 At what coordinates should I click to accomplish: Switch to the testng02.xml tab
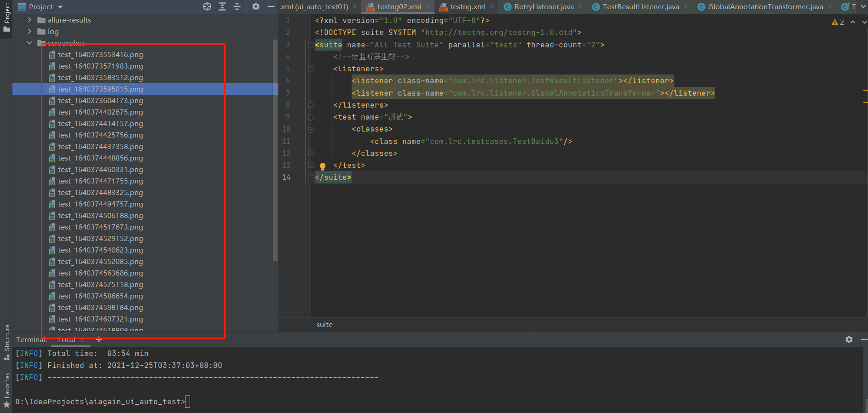tap(399, 6)
